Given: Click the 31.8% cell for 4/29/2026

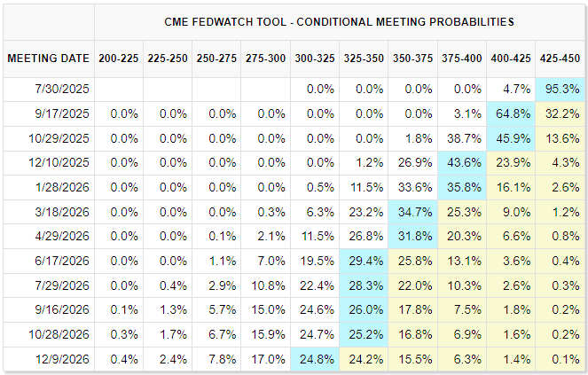Looking at the screenshot, I should pos(412,238).
